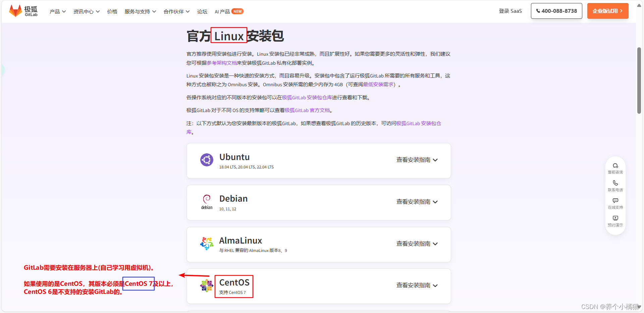
Task: Click the Debian heading text
Action: tap(233, 199)
